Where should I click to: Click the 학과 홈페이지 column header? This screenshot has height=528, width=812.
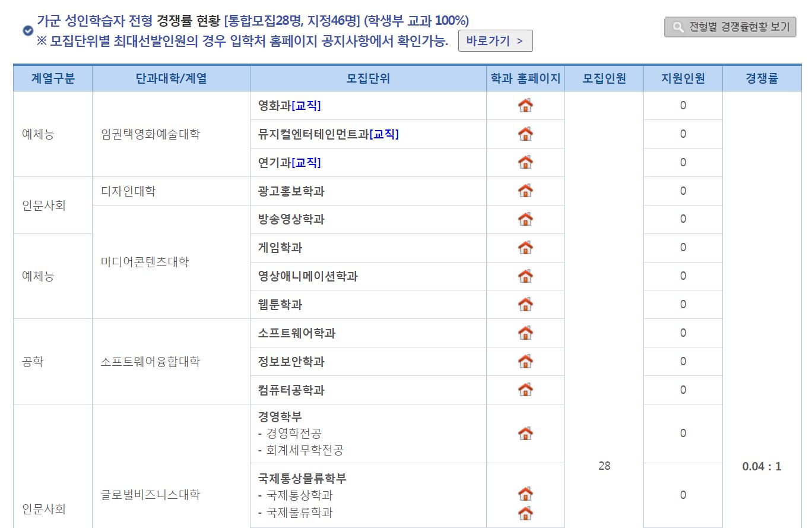pos(525,78)
